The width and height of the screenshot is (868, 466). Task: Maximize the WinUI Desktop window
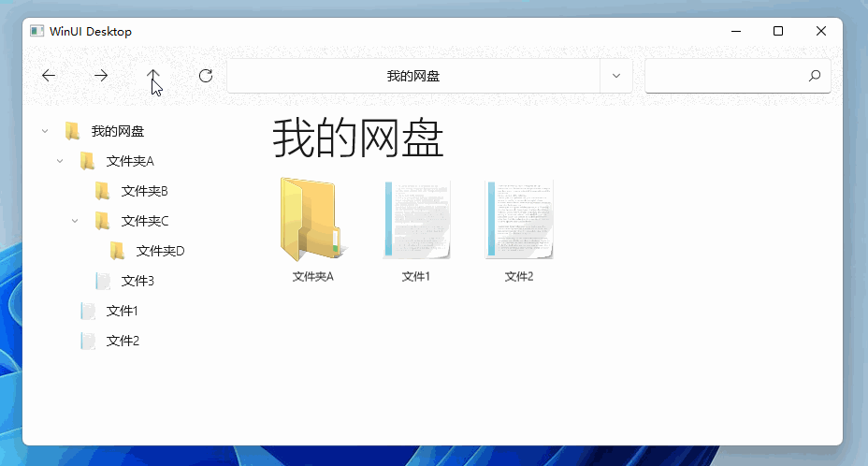click(x=778, y=31)
